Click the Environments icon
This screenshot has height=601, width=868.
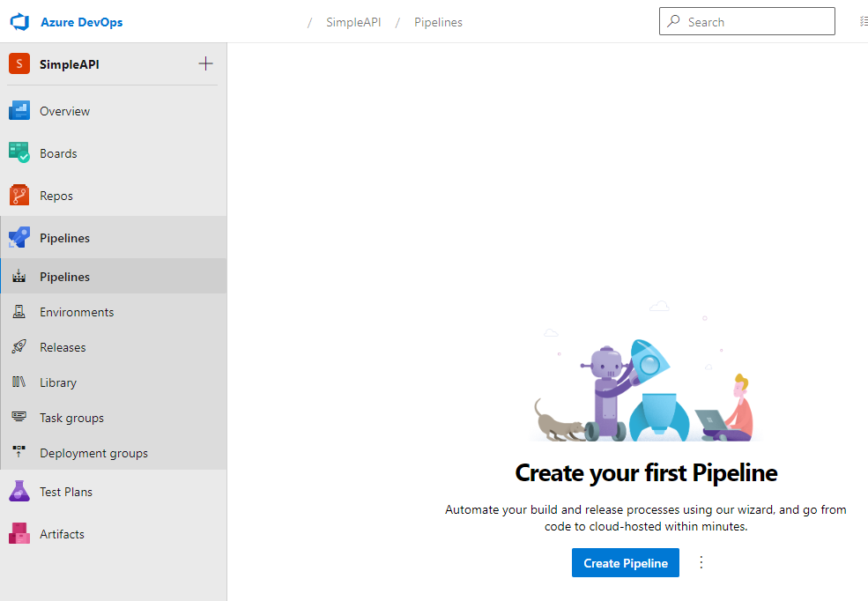point(19,312)
